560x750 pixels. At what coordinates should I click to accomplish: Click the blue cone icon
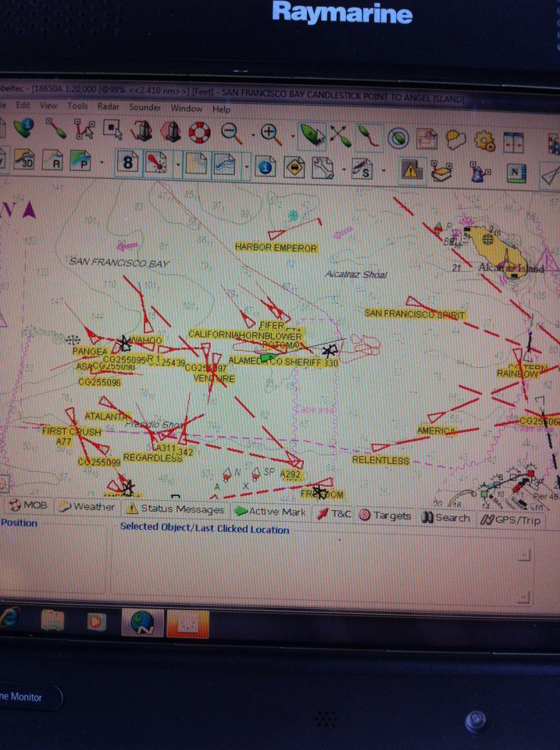coord(480,173)
